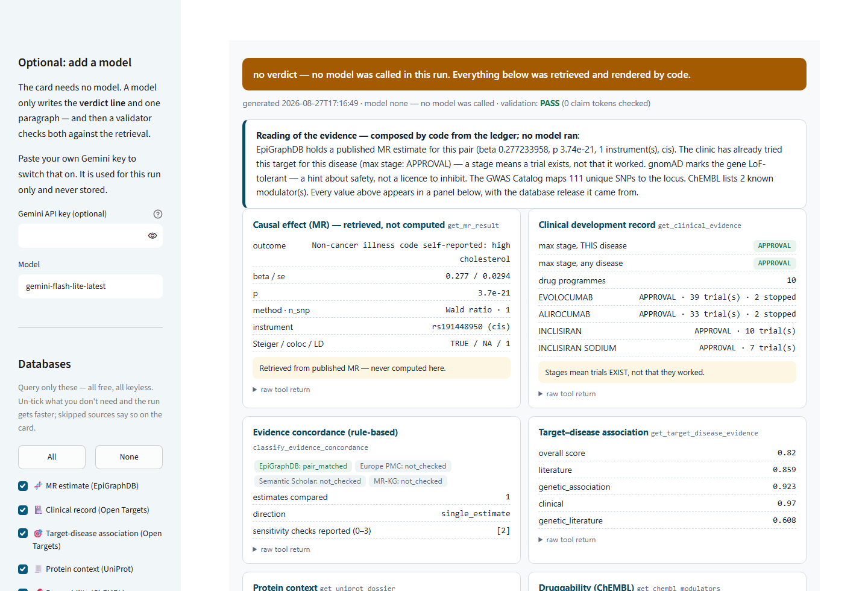Screen dimensions: 868x591
Task: Click the 'Clinical development record' card title
Action: [x=597, y=225]
